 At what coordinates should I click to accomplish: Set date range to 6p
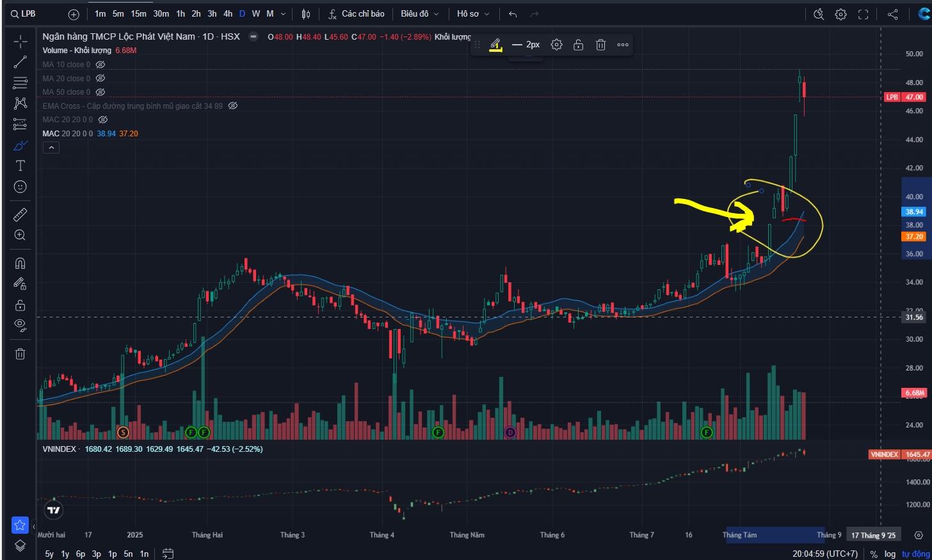pos(81,554)
